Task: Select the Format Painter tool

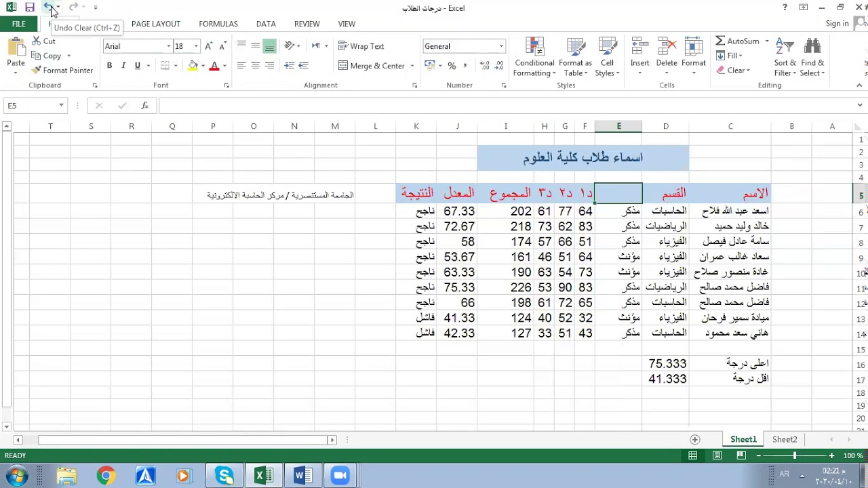Action: (62, 70)
